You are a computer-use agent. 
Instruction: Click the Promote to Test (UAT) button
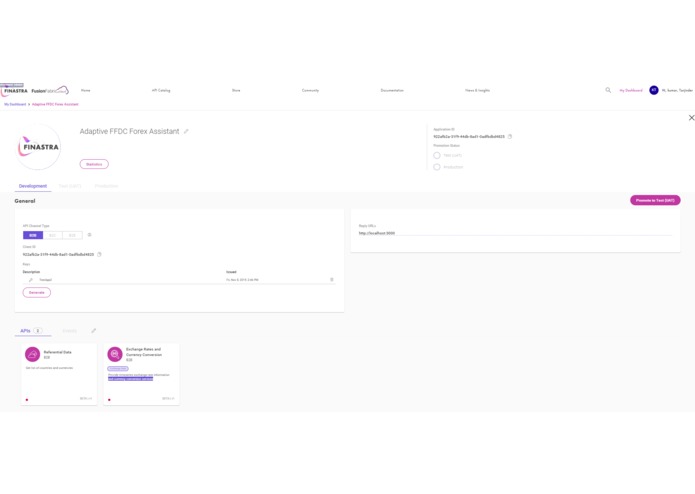click(655, 200)
